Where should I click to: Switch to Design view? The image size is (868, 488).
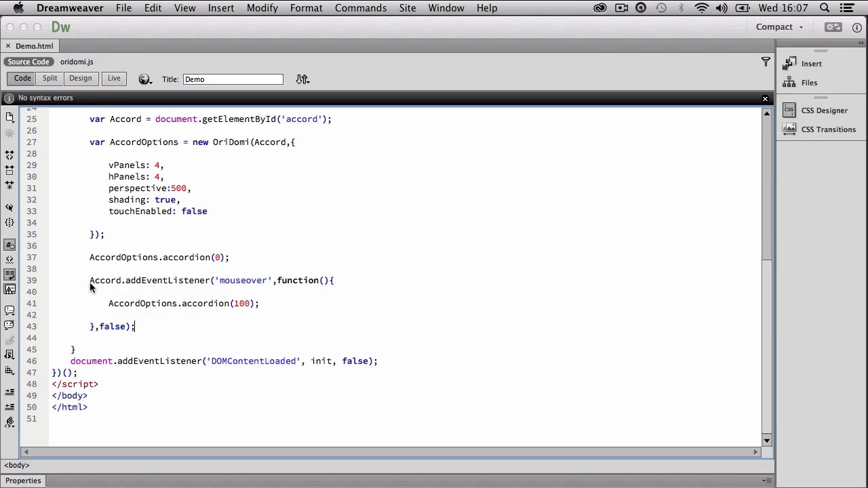click(80, 79)
